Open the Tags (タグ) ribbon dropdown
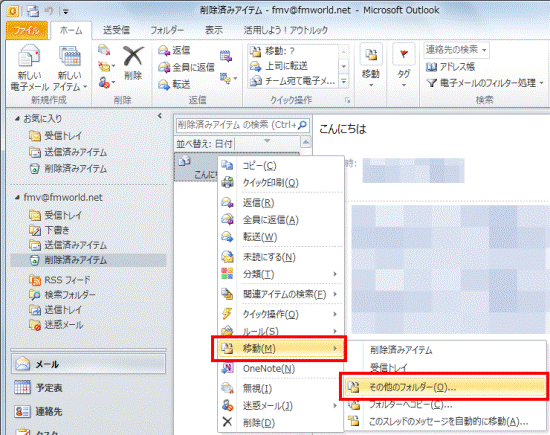550x435 pixels. [404, 66]
